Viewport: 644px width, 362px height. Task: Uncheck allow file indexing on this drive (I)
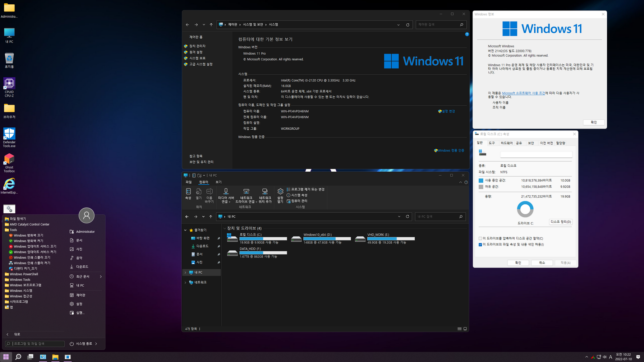[480, 245]
